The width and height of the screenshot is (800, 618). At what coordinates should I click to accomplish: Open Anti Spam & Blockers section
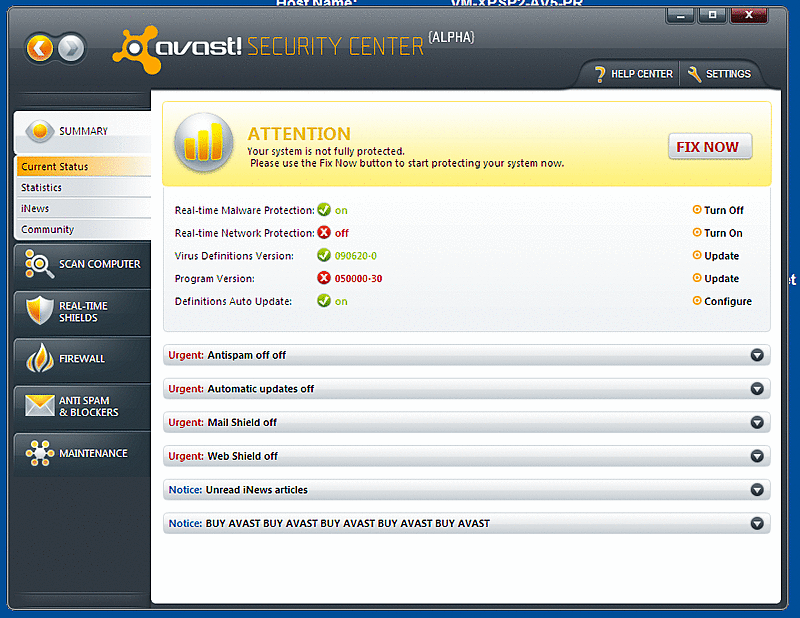(83, 406)
